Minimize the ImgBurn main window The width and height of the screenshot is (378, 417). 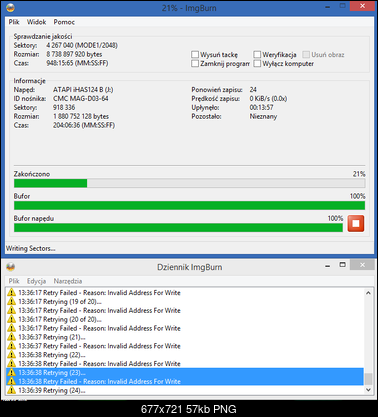(328, 7)
